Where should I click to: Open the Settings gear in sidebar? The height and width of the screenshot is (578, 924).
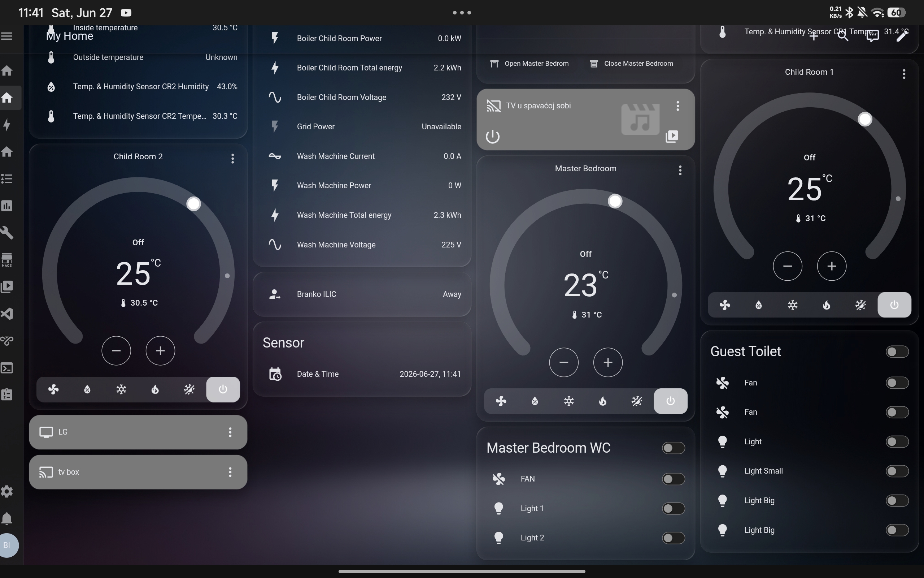coord(7,491)
